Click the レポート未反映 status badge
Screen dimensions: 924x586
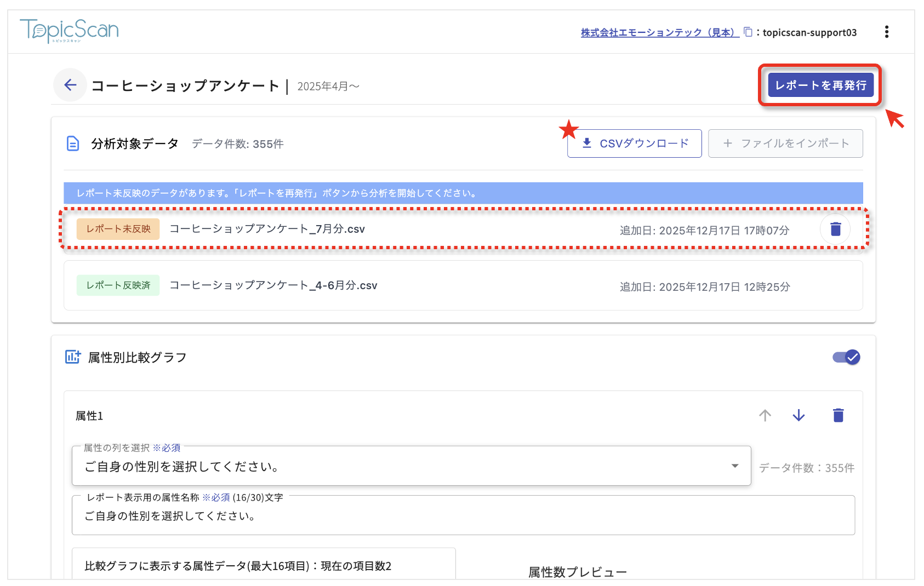(x=118, y=229)
